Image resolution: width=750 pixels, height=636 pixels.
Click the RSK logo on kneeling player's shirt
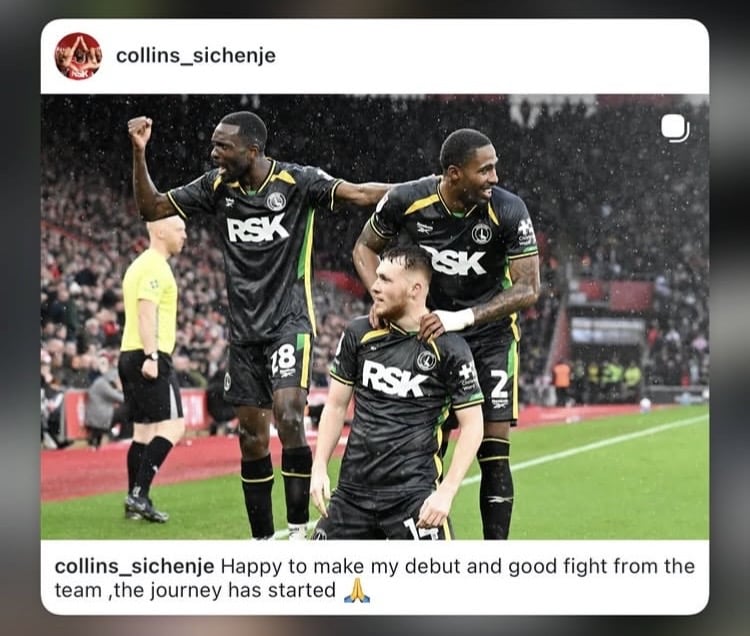click(395, 379)
